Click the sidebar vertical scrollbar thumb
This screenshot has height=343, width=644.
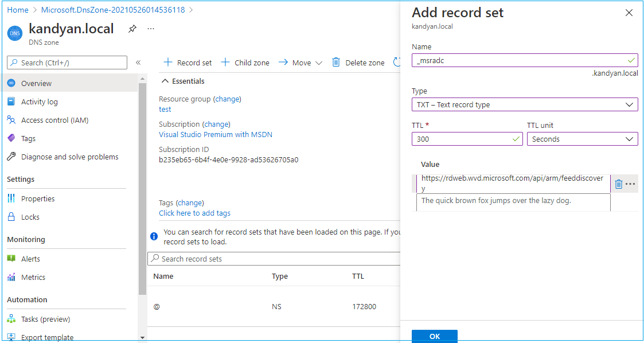143,189
